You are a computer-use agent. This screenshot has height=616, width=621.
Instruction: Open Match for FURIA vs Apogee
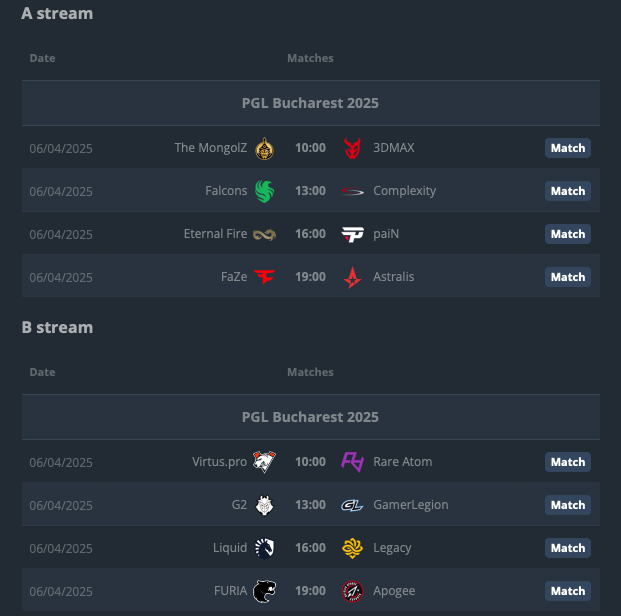(567, 591)
